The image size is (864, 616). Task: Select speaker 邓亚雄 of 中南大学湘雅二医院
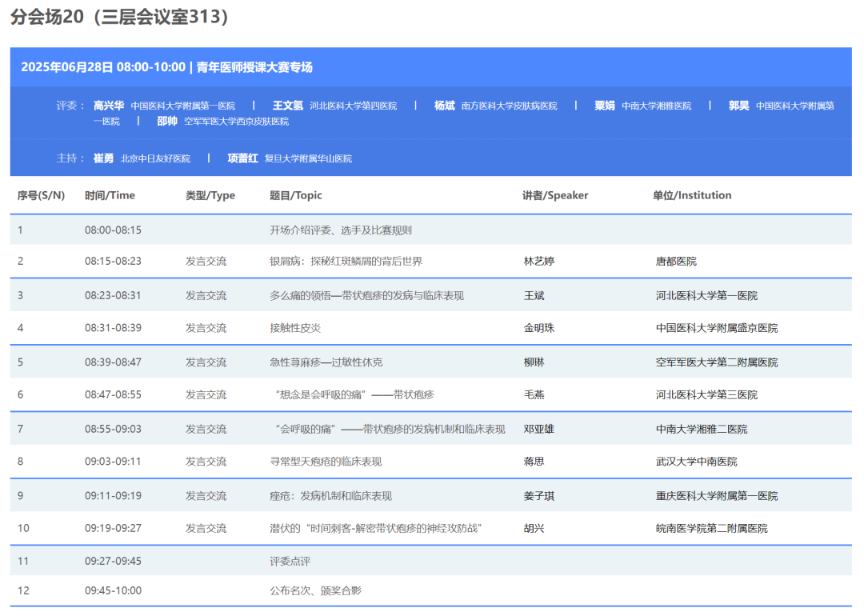536,428
